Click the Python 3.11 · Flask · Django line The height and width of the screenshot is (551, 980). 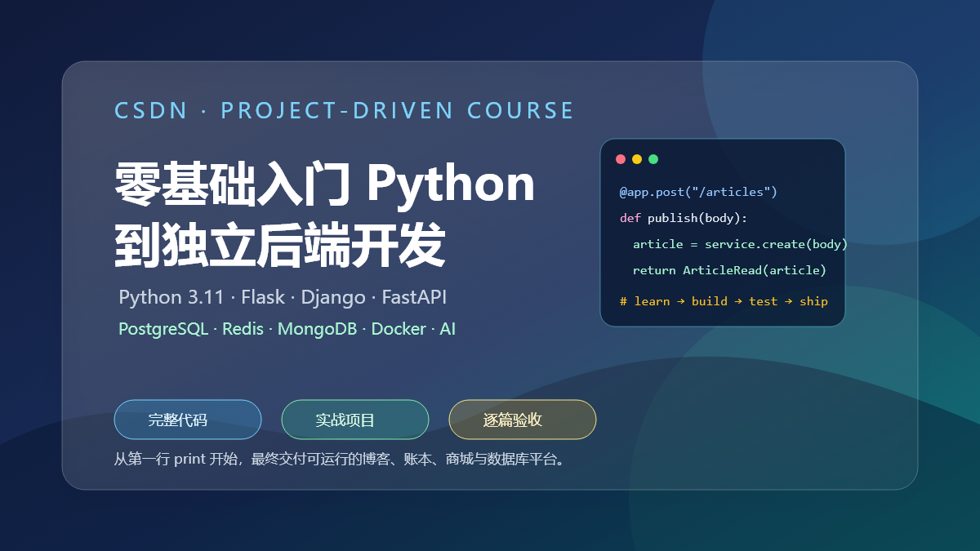click(x=283, y=297)
